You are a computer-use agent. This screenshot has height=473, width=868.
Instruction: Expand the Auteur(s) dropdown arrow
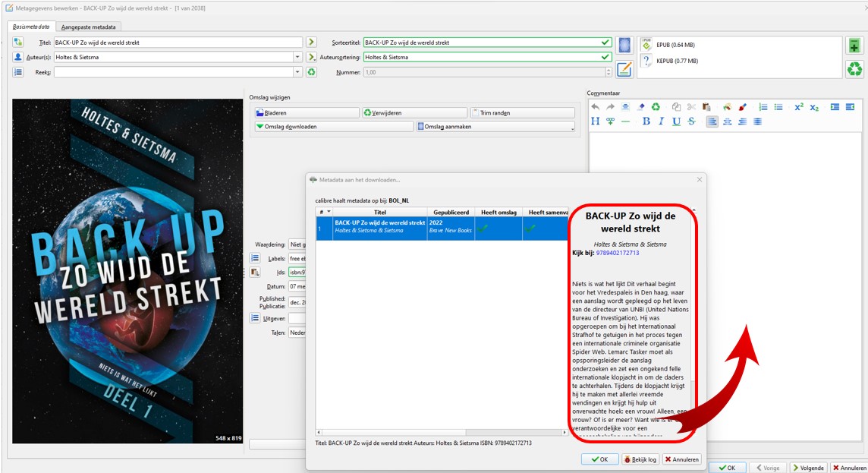pyautogui.click(x=297, y=57)
